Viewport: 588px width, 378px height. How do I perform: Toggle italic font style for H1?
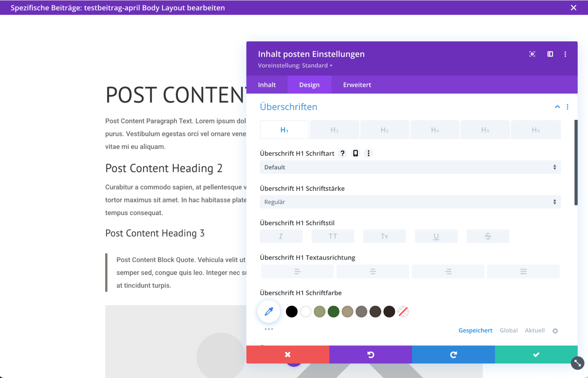click(x=281, y=236)
